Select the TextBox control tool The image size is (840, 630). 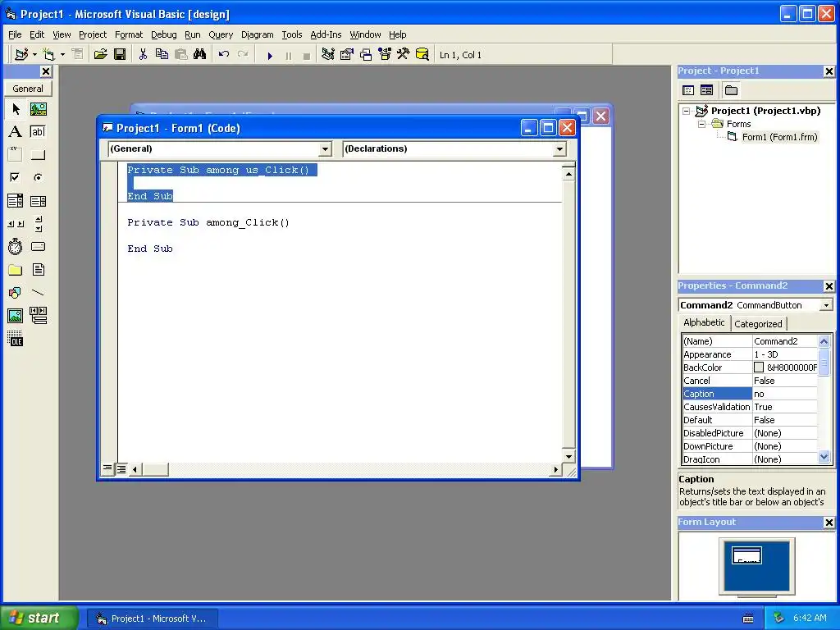click(38, 132)
